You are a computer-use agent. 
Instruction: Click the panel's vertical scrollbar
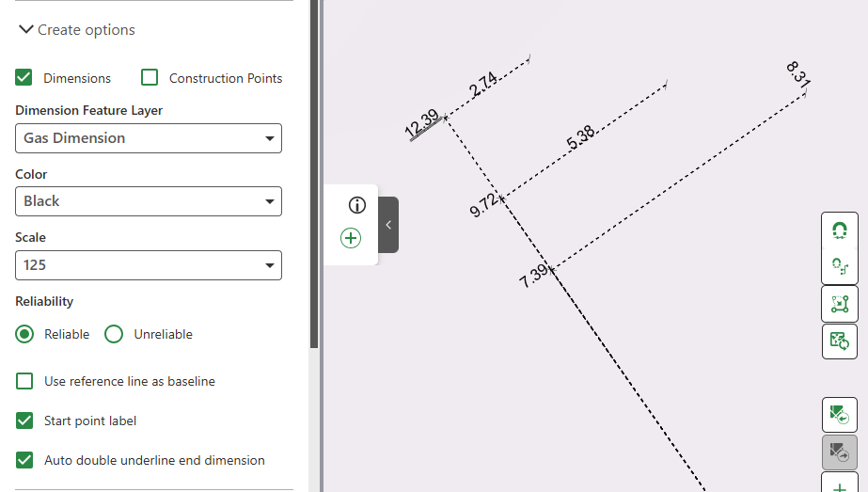(314, 174)
